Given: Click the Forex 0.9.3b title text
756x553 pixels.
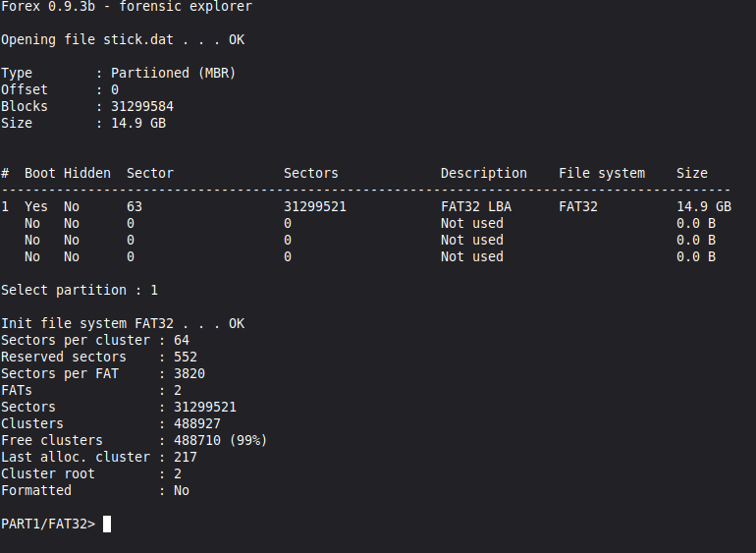Looking at the screenshot, I should click(x=48, y=6).
